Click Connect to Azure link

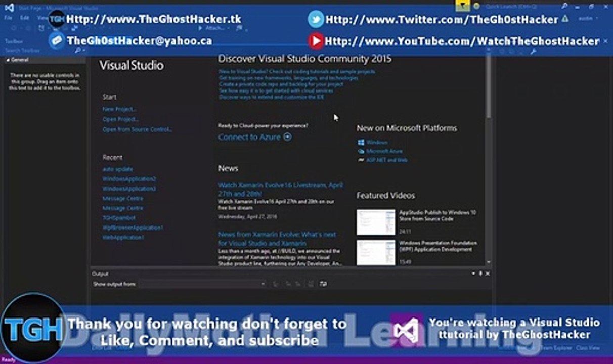(249, 137)
